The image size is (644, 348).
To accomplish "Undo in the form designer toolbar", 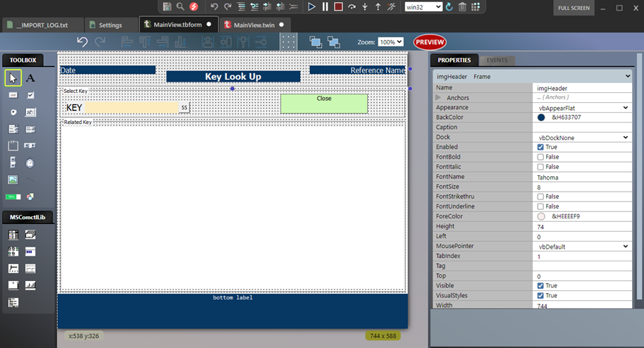I will point(82,42).
